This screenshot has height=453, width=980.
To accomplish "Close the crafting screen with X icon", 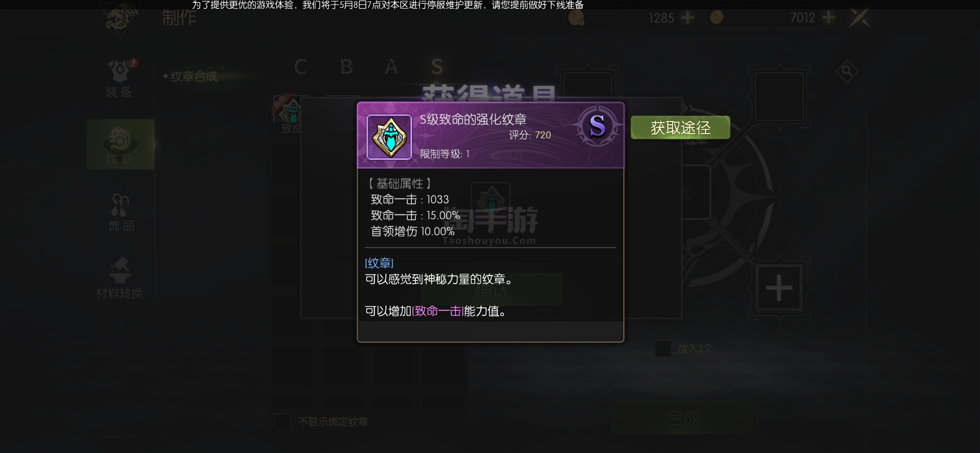I will point(860,18).
